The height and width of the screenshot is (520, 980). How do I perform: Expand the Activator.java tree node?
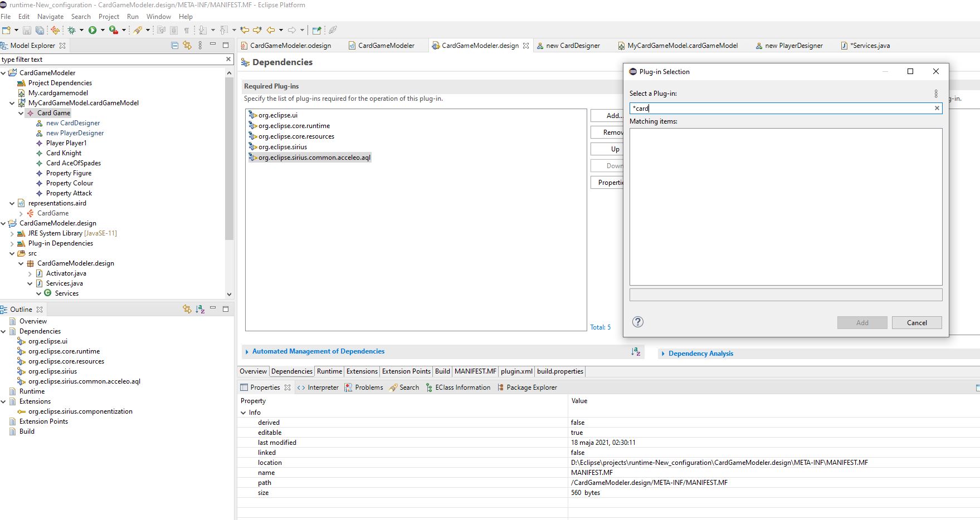(30, 273)
